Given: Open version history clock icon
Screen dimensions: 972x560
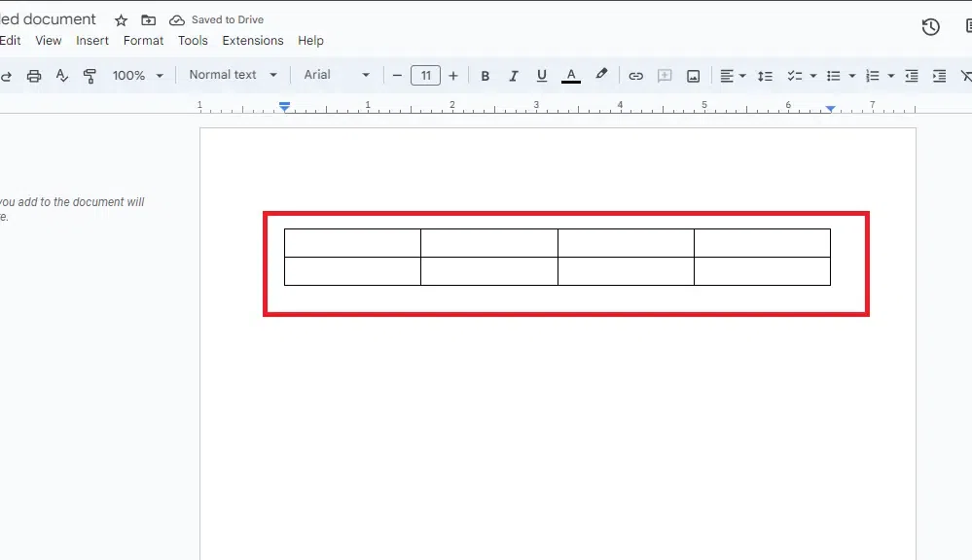Looking at the screenshot, I should (x=930, y=26).
